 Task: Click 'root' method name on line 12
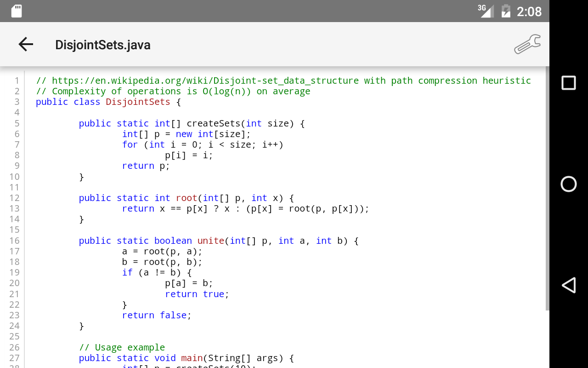tap(187, 198)
